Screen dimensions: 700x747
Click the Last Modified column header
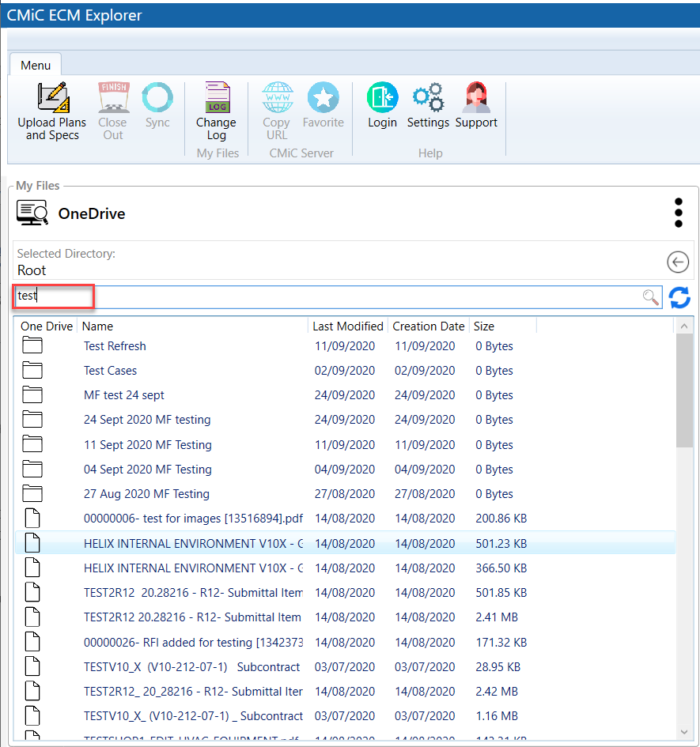[347, 326]
